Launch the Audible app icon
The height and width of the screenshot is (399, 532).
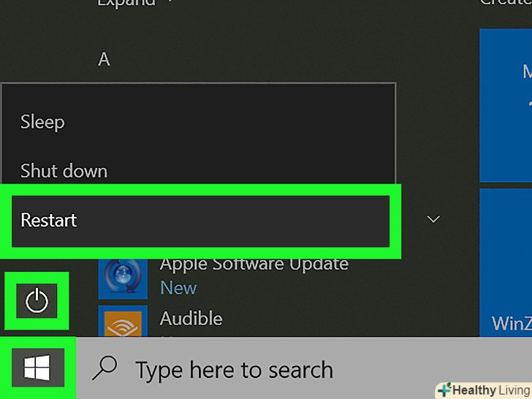click(123, 321)
